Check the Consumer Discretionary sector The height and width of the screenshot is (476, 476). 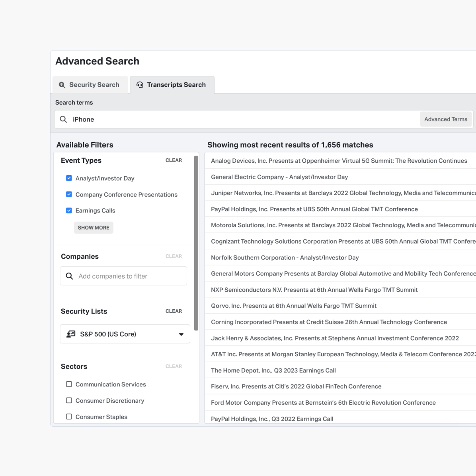[69, 400]
